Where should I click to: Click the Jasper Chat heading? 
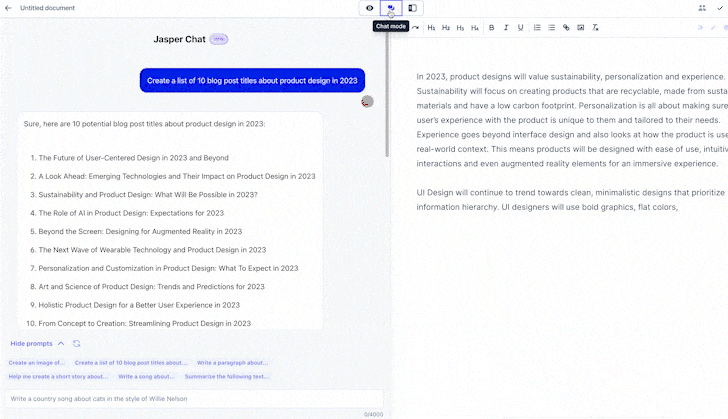(x=179, y=39)
